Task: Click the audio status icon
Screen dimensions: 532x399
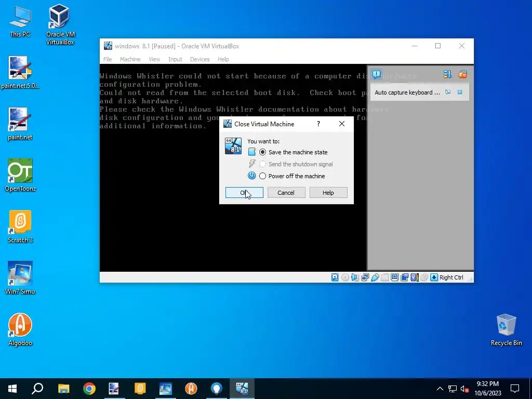Action: [x=355, y=277]
